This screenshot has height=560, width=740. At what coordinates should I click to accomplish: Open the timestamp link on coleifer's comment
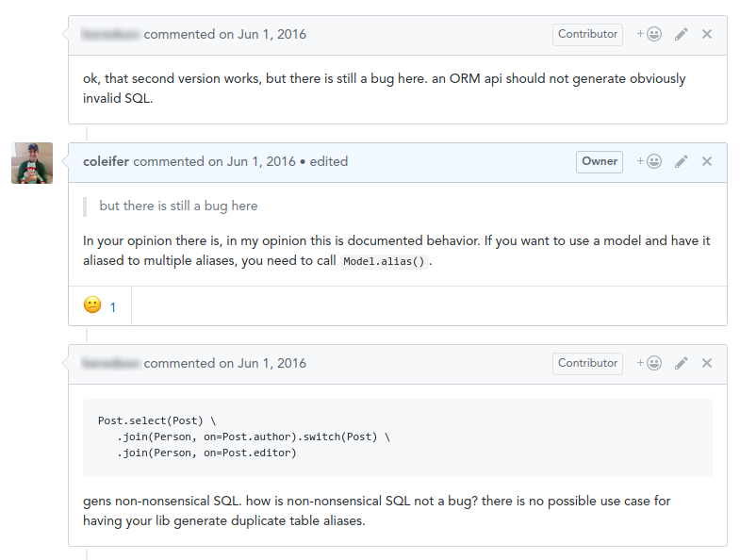click(x=261, y=161)
